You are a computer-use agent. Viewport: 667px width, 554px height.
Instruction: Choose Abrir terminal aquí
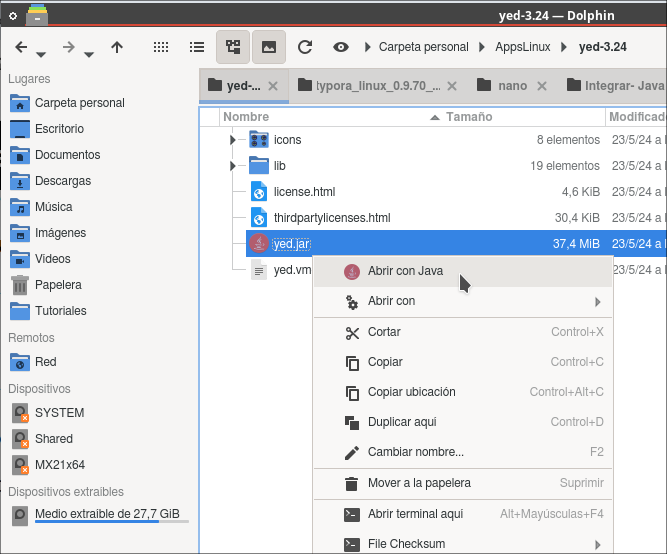tap(463, 514)
